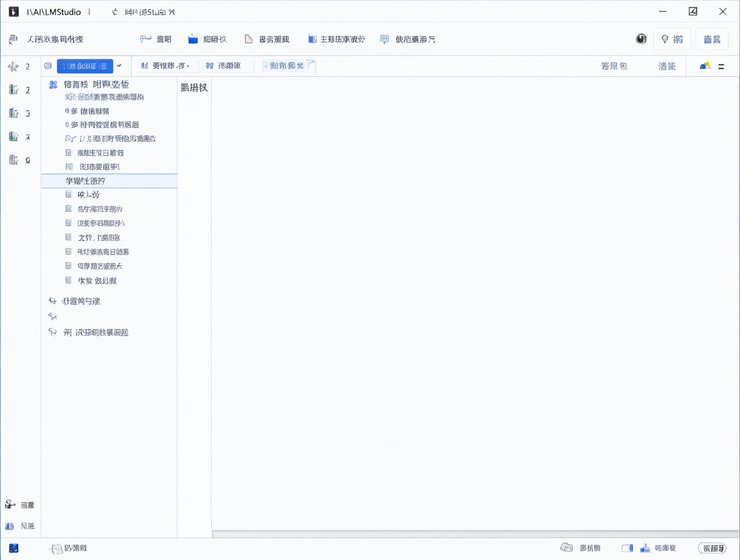
Task: Click the blue text link left of colored shapes icon
Action: [x=667, y=66]
